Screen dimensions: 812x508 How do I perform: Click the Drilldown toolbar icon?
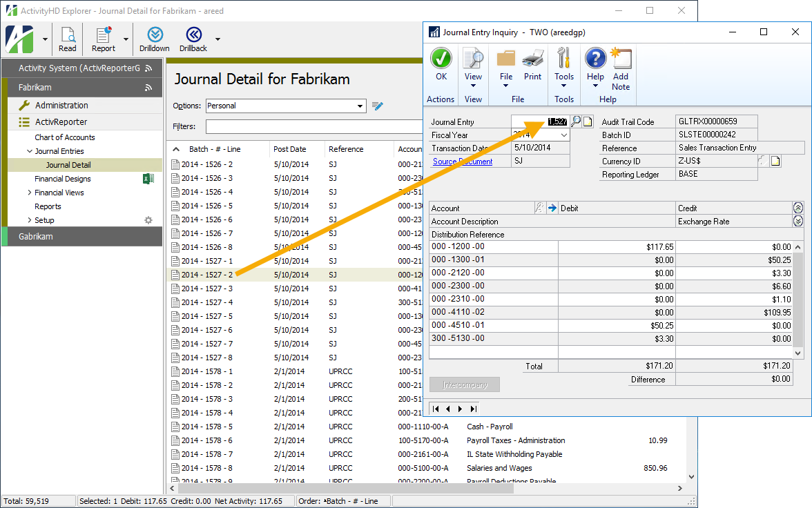(155, 35)
